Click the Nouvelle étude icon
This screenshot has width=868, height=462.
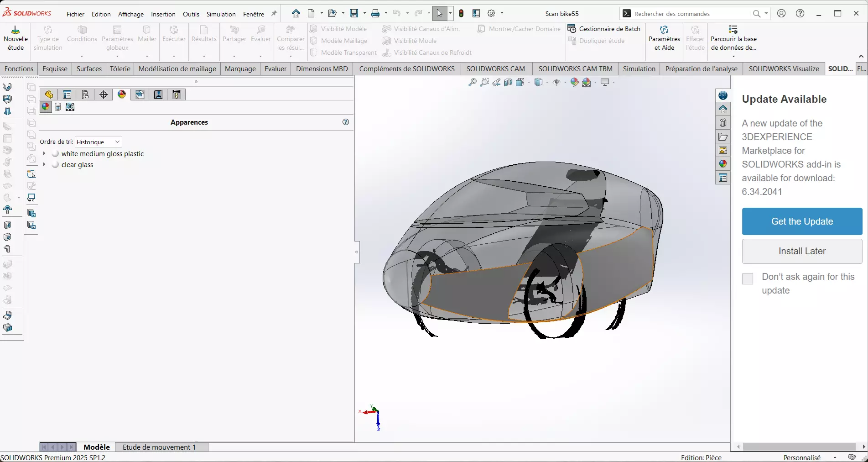tap(16, 39)
